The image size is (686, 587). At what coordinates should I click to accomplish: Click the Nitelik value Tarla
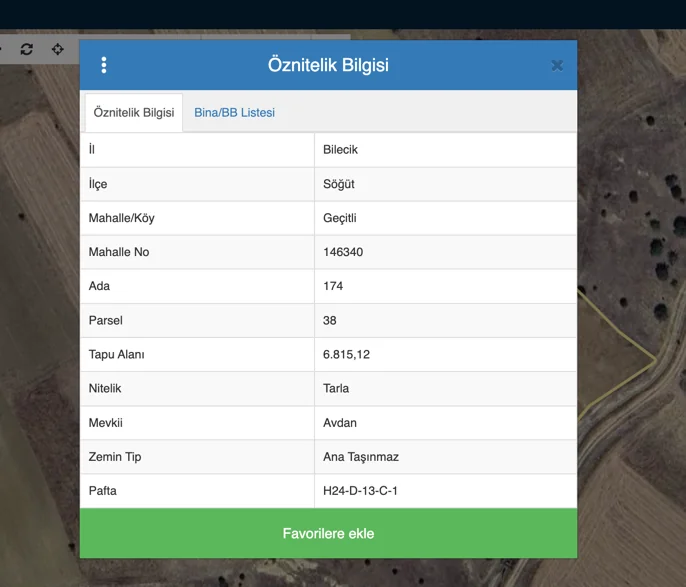336,388
